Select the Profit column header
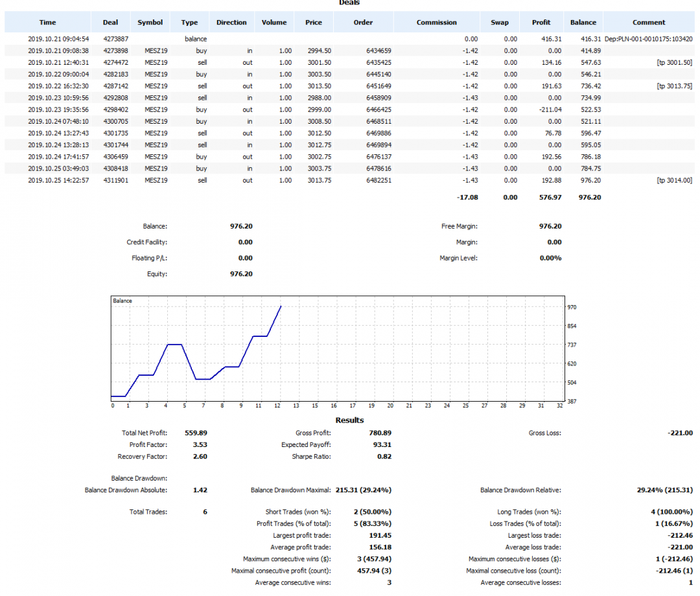Viewport: 700px width, 596px height. pyautogui.click(x=541, y=22)
